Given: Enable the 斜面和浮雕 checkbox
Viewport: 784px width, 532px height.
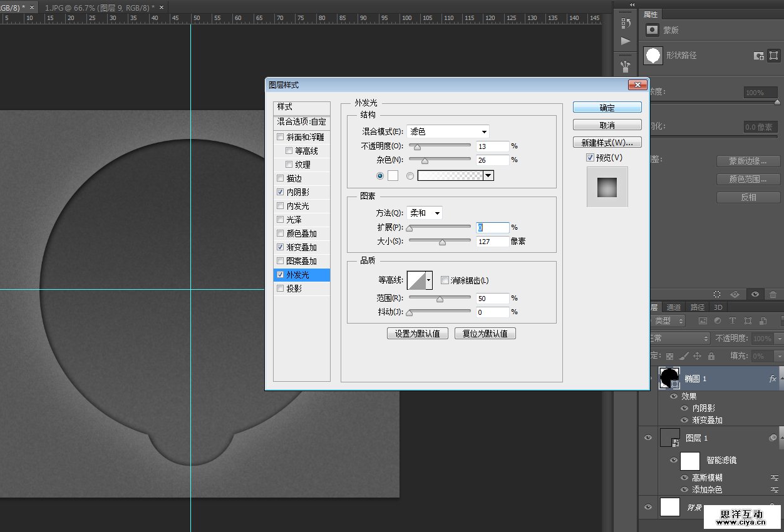Looking at the screenshot, I should coord(280,137).
